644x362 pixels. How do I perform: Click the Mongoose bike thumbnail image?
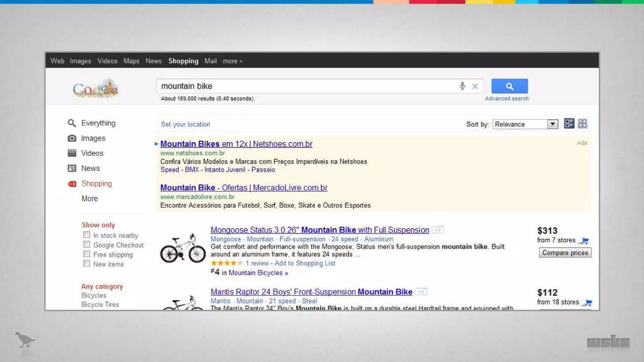point(183,248)
